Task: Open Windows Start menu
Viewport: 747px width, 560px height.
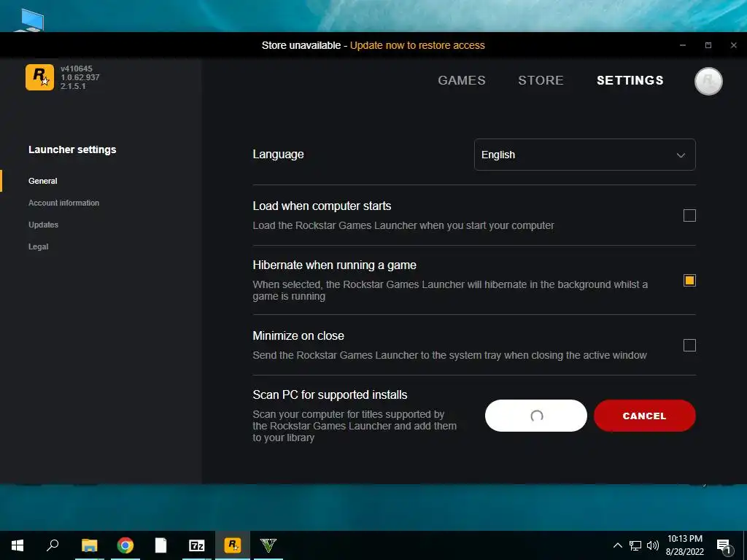Action: click(x=18, y=545)
